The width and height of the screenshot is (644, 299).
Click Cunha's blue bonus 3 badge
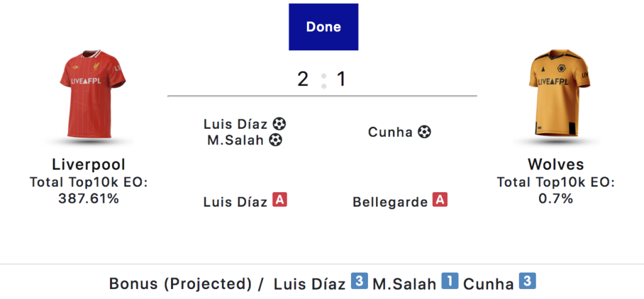(528, 281)
